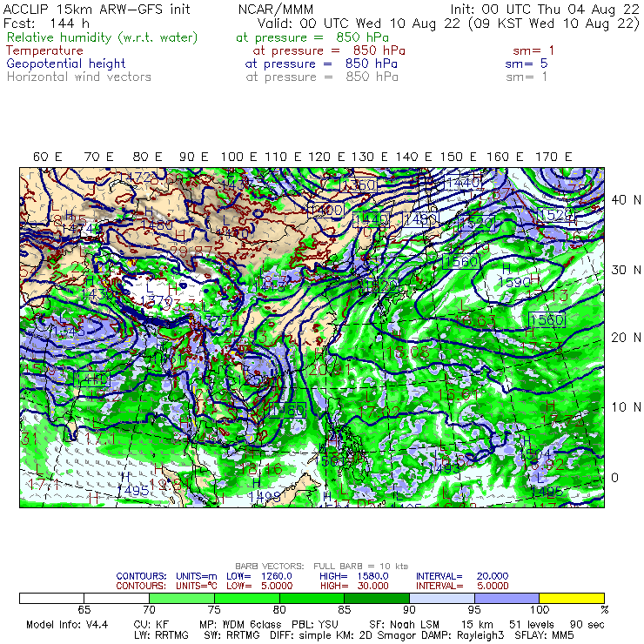Click the '140 E' longitude label

413,157
